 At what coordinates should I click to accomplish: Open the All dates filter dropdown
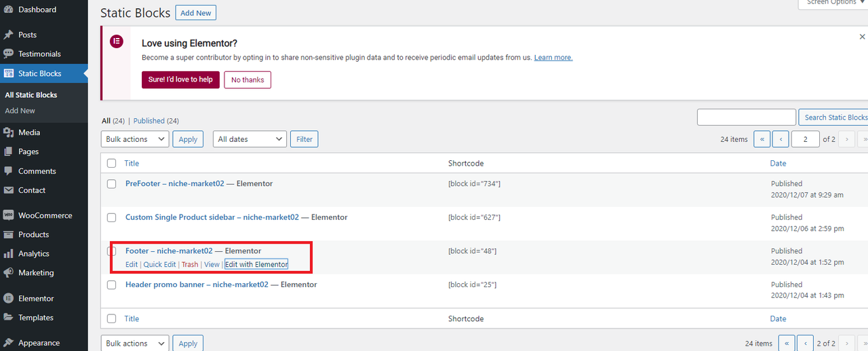point(250,139)
